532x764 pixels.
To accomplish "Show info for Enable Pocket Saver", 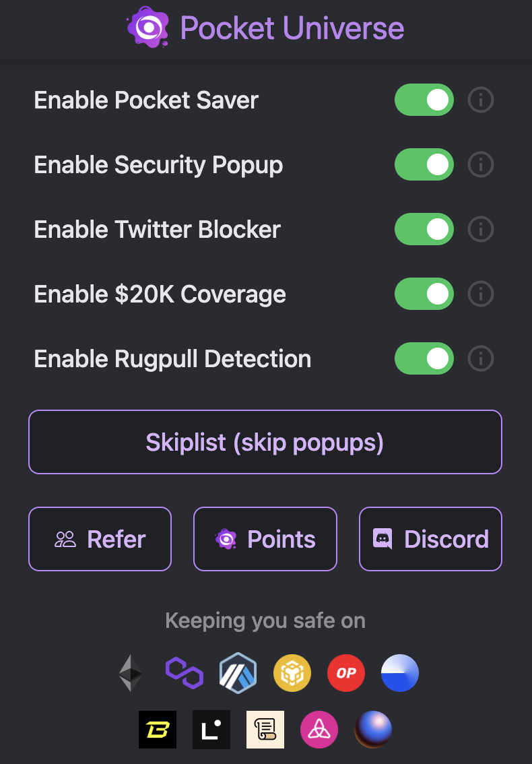I will click(481, 100).
